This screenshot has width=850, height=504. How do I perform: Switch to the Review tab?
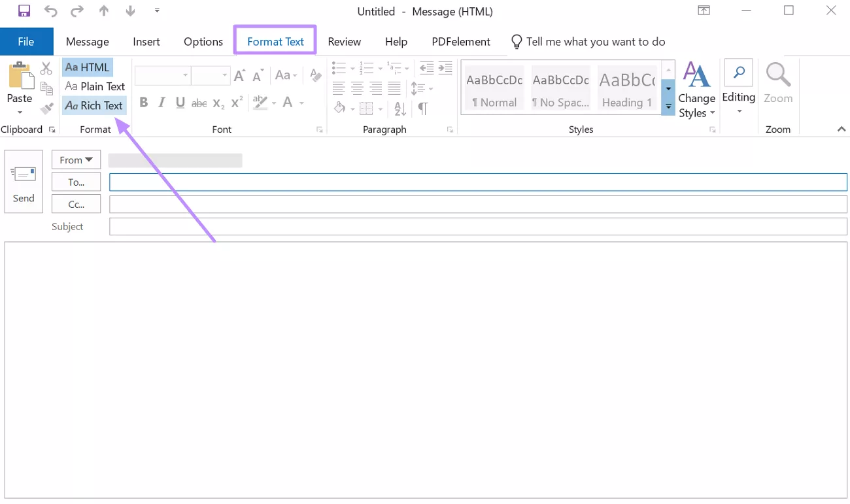pyautogui.click(x=344, y=42)
